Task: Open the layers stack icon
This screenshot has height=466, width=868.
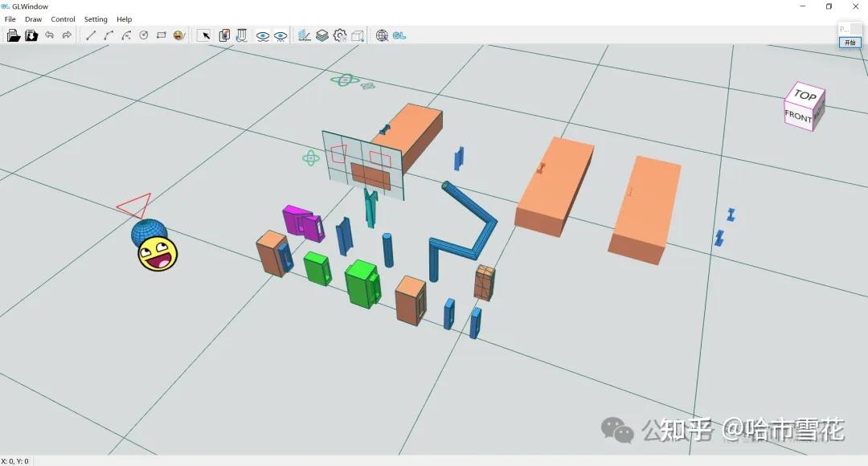Action: [321, 35]
